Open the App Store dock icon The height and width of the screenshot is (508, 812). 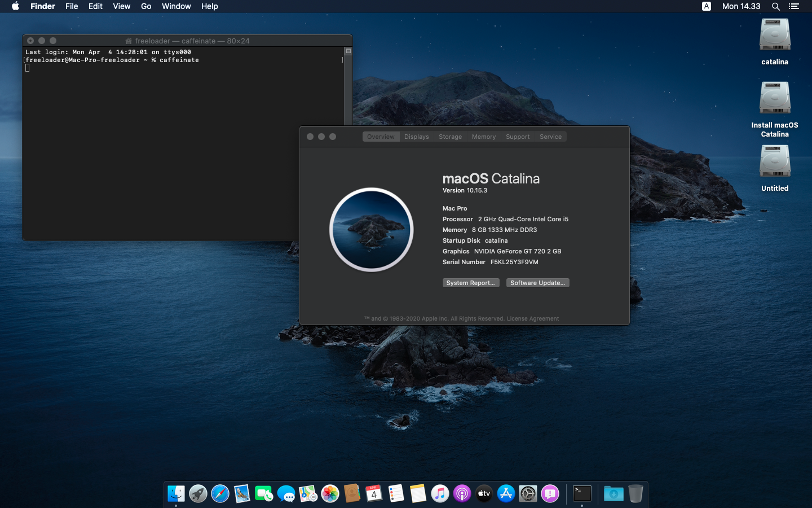[x=506, y=494]
